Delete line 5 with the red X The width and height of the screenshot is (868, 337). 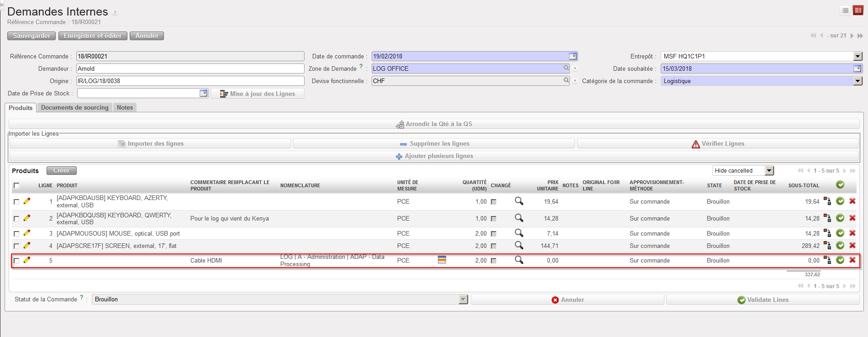852,260
